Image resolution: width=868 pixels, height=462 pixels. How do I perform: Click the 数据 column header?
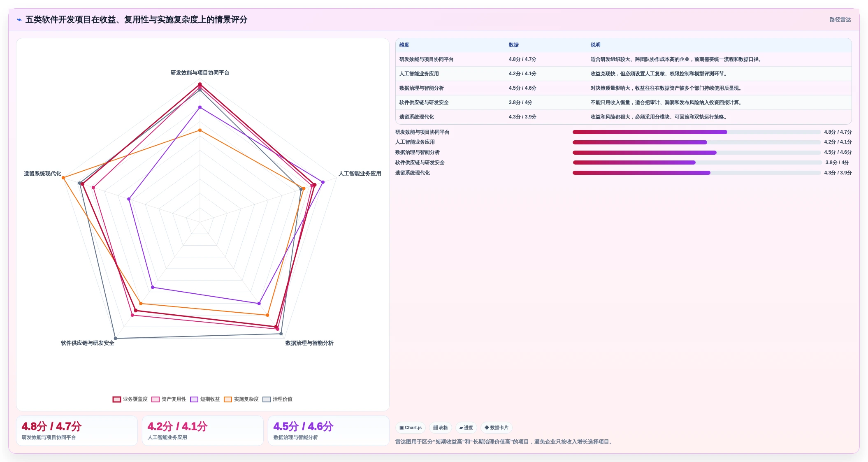tap(514, 45)
